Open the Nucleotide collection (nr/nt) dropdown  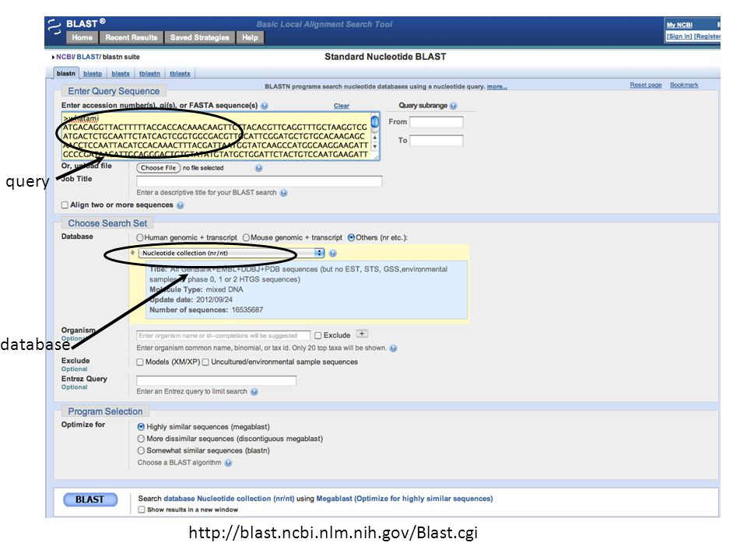pos(231,254)
